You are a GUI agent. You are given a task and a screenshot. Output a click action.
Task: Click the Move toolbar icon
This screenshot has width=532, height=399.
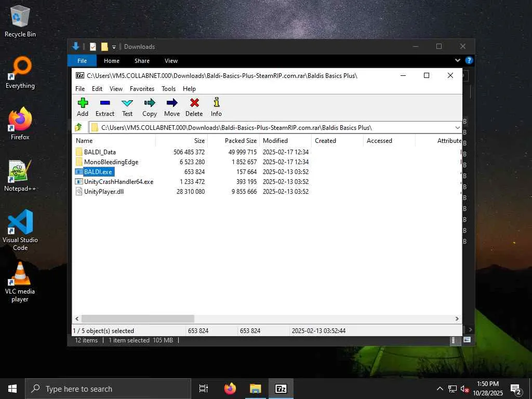(x=172, y=103)
